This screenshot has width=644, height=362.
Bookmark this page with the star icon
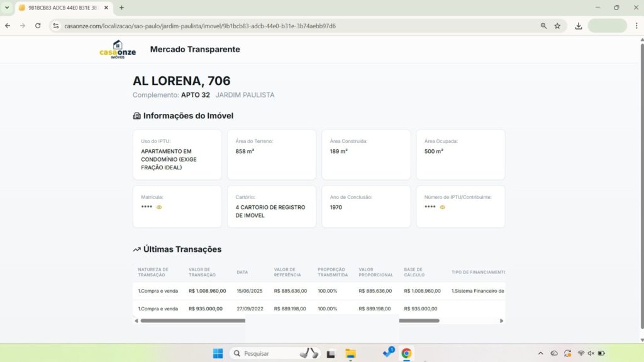coord(557,26)
